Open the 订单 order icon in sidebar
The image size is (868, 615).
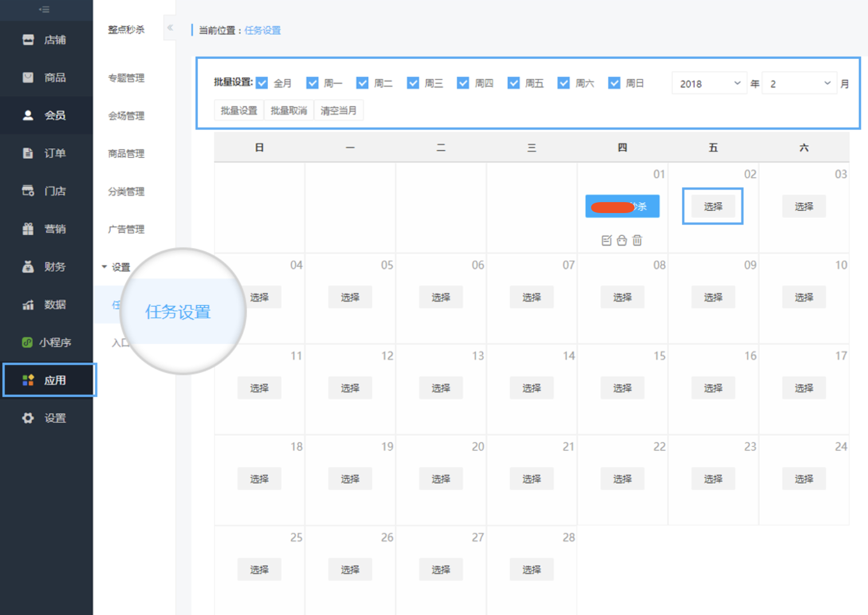tap(28, 153)
